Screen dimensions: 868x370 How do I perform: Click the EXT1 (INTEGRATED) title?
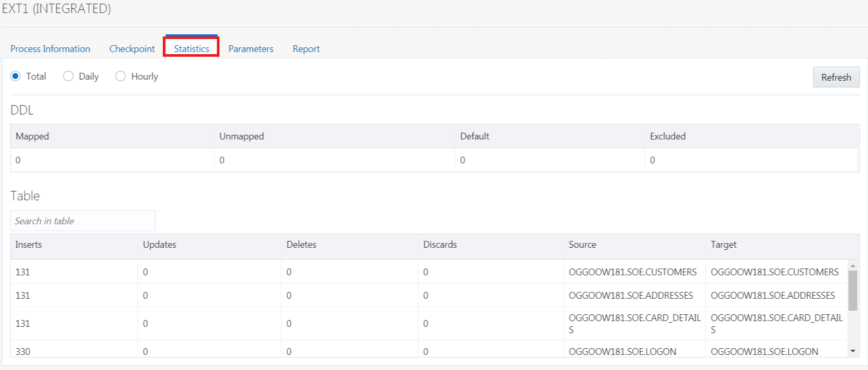56,8
